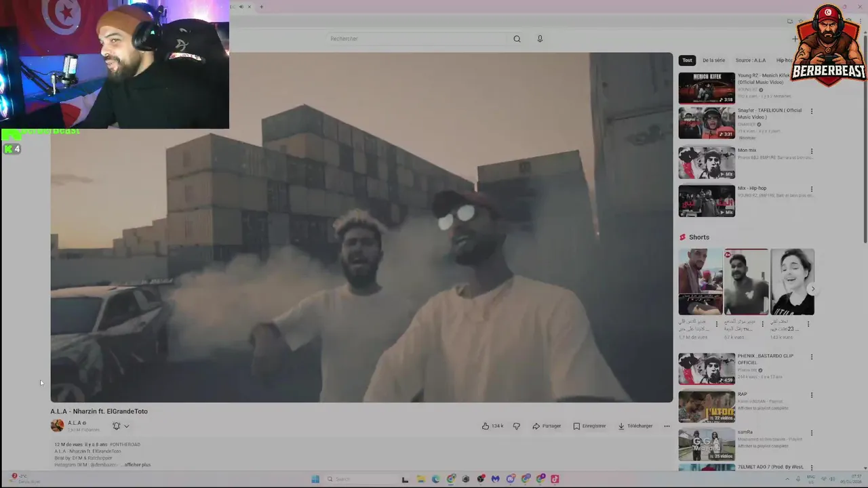The width and height of the screenshot is (868, 488).
Task: Click the Young RZ Menich Kifek title
Action: pyautogui.click(x=764, y=79)
